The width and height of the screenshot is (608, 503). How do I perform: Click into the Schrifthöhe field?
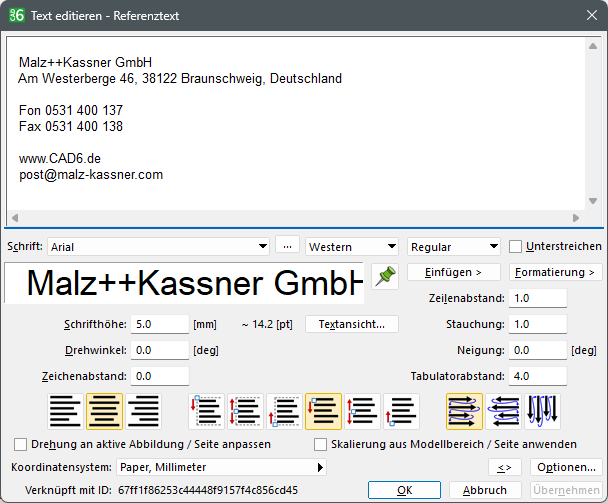160,324
